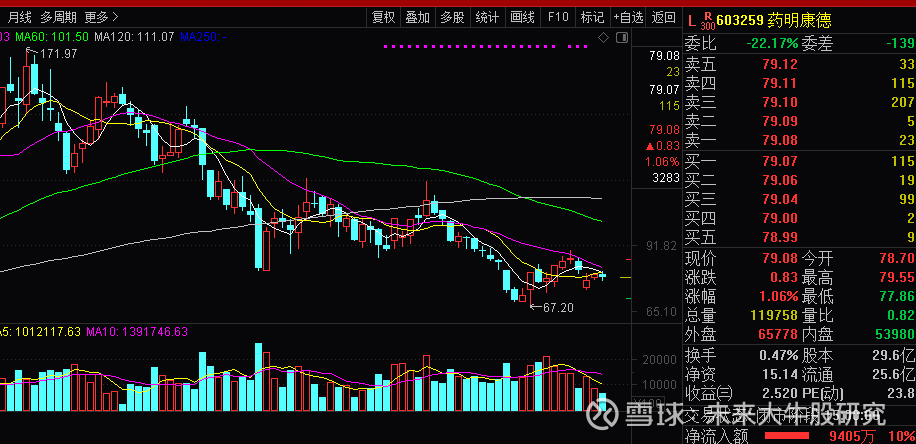The width and height of the screenshot is (916, 444).
Task: Click the 净流入额 value 9405万
Action: [x=852, y=435]
